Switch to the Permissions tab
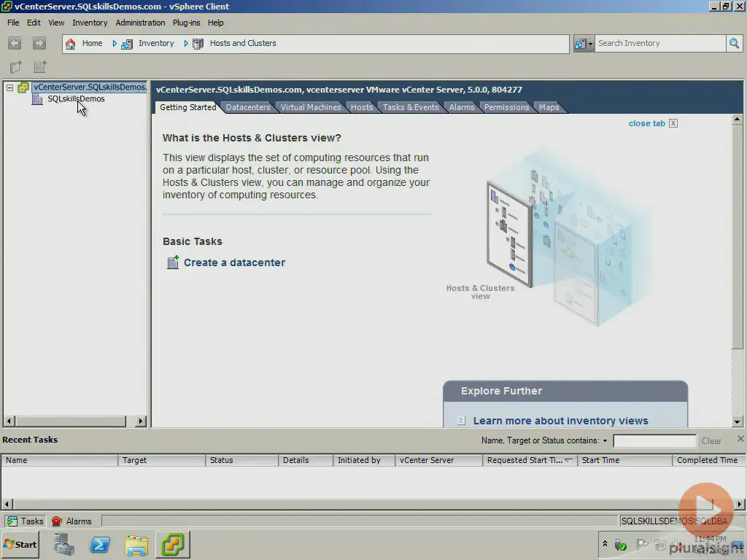 506,107
